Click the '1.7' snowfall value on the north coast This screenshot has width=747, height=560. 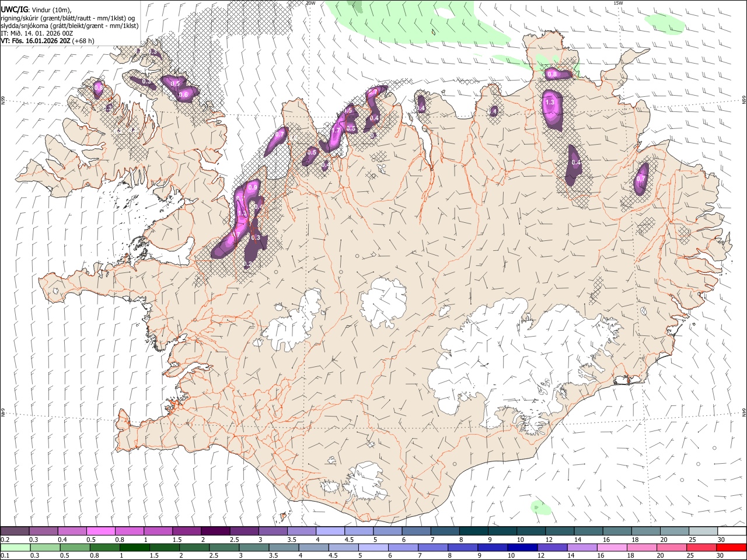click(x=336, y=131)
